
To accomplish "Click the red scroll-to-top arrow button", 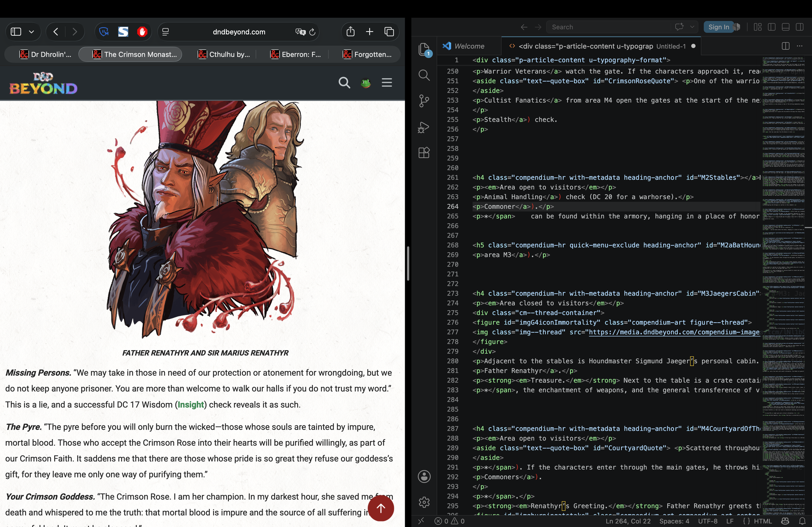I will point(381,508).
